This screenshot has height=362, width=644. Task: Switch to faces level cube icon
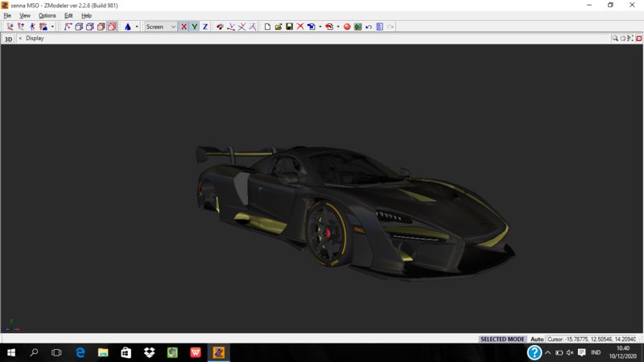click(x=90, y=27)
